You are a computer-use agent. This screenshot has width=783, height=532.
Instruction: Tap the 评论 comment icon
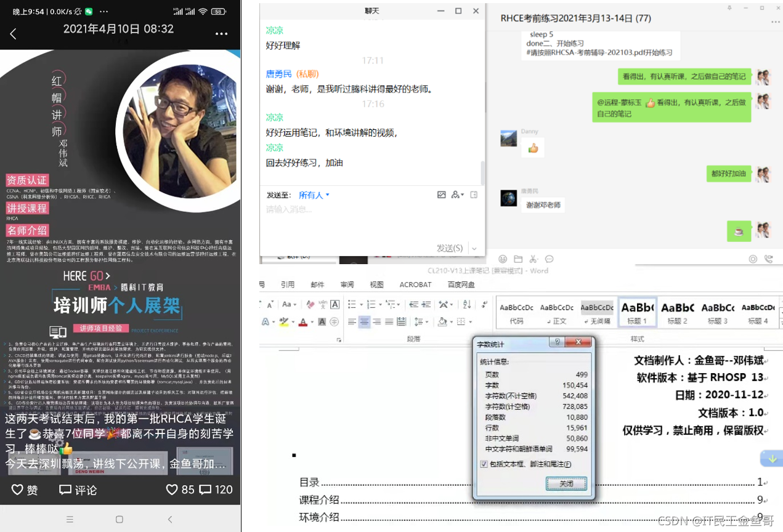(65, 490)
